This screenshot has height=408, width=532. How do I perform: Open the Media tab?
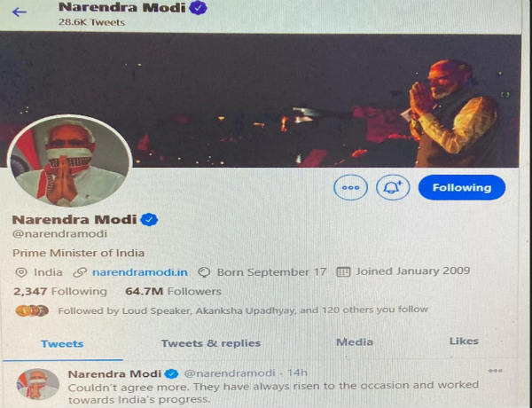click(x=354, y=341)
